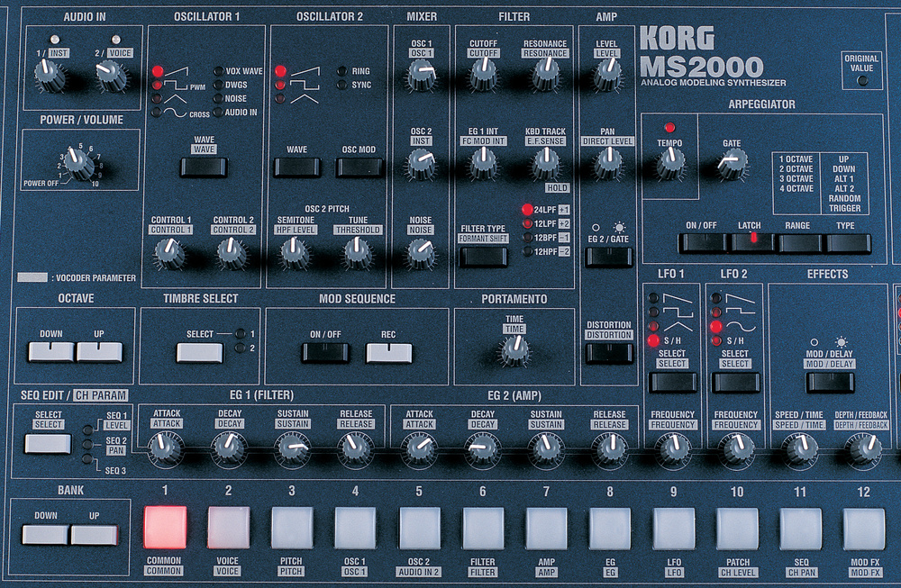Toggle the MOD / DELAY effects button
Image resolution: width=901 pixels, height=588 pixels.
tap(831, 382)
